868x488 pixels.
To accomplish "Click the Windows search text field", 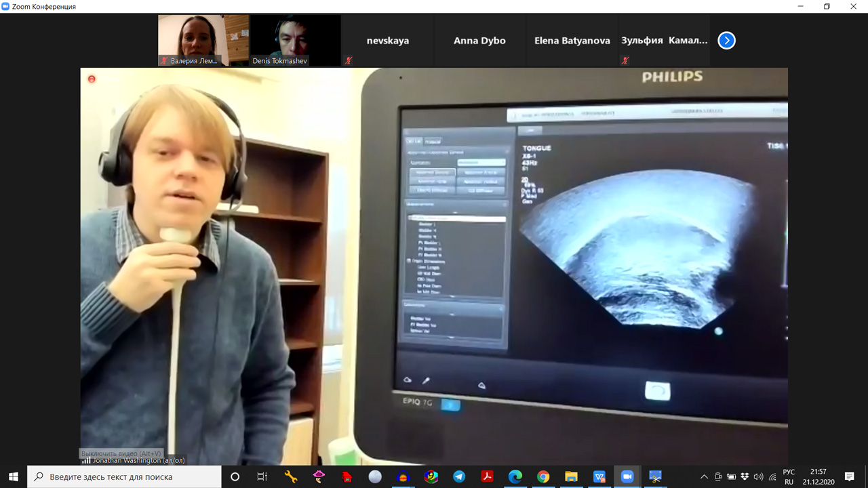I will (124, 476).
